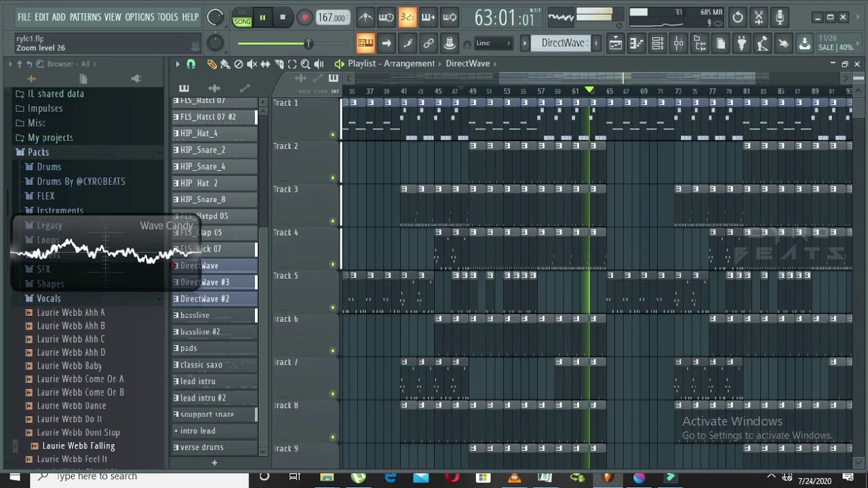Mute Track 1 with its green light
Screen dimensions: 868x488
332,134
